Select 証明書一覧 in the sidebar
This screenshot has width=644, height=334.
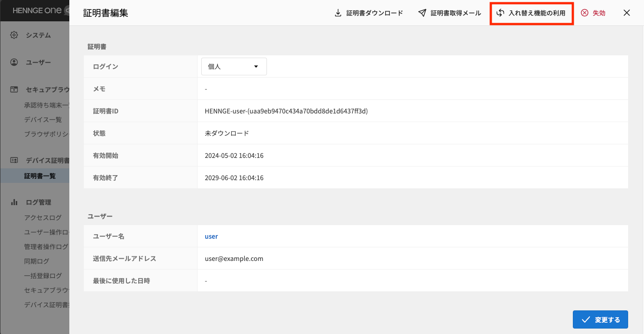[x=40, y=176]
